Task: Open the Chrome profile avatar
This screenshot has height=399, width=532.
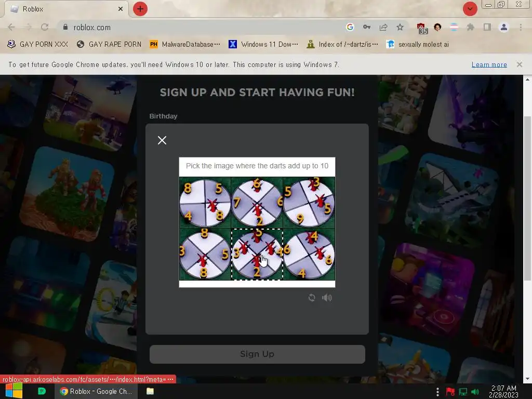Action: click(x=504, y=27)
